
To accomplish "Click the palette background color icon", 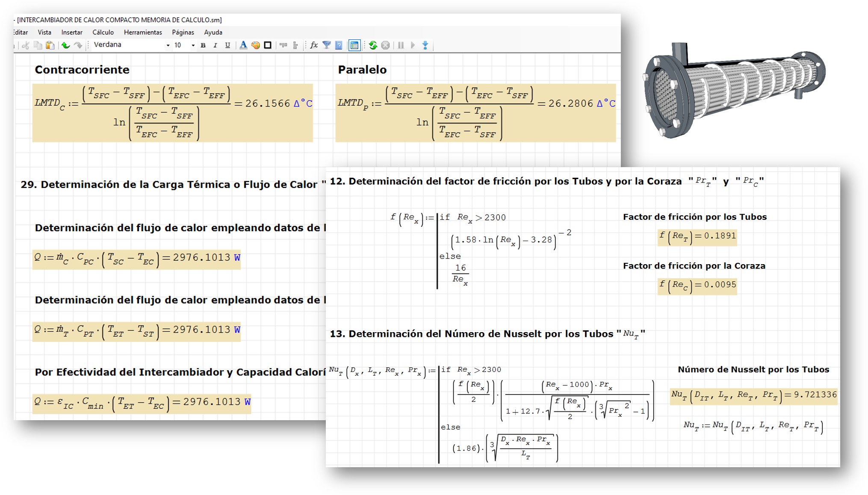I will pos(255,45).
